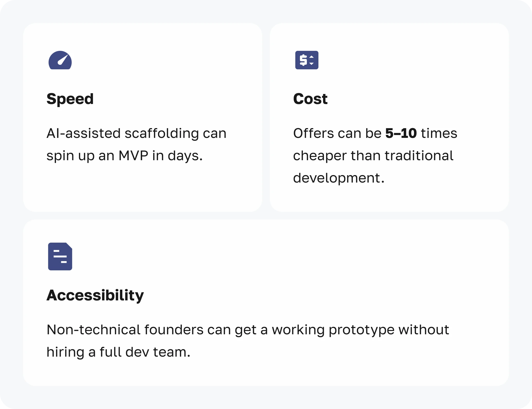The height and width of the screenshot is (409, 532).
Task: Click the word "development." in Cost card
Action: click(339, 178)
